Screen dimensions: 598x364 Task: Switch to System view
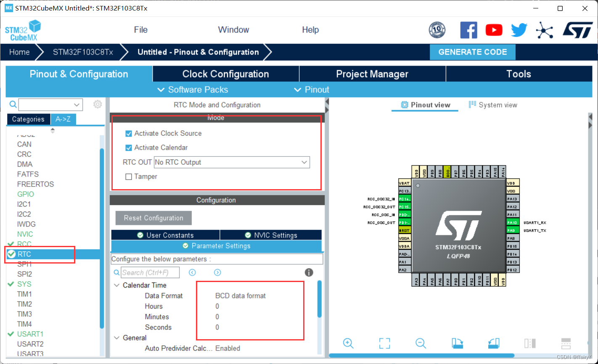(x=493, y=105)
